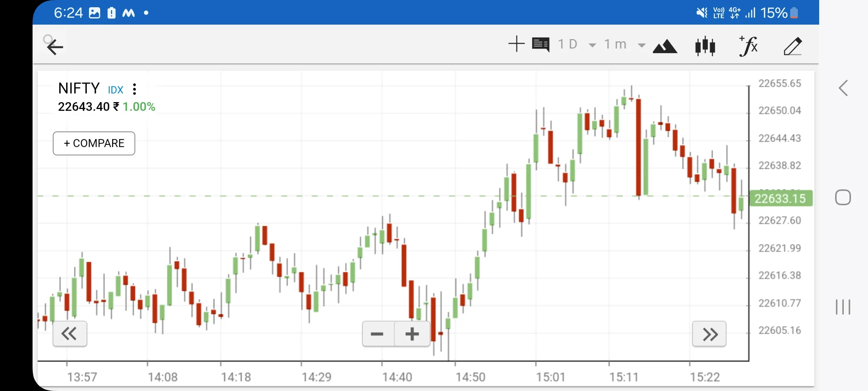This screenshot has height=391, width=868.
Task: Open Android recent apps button
Action: pos(843,307)
